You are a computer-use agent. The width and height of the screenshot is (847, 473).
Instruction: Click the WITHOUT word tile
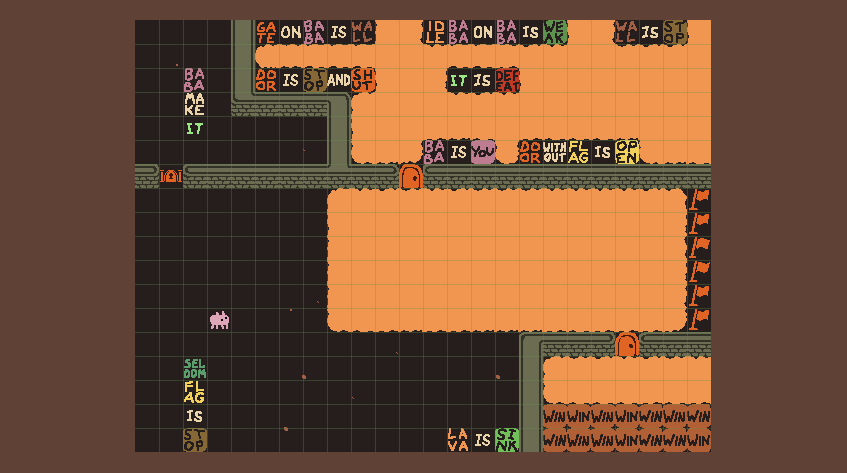coord(555,152)
